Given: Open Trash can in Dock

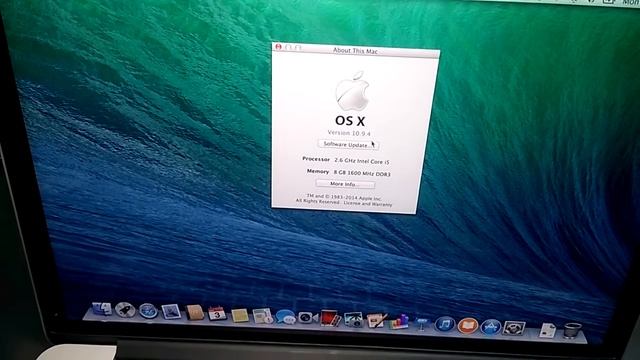Looking at the screenshot, I should 572,330.
